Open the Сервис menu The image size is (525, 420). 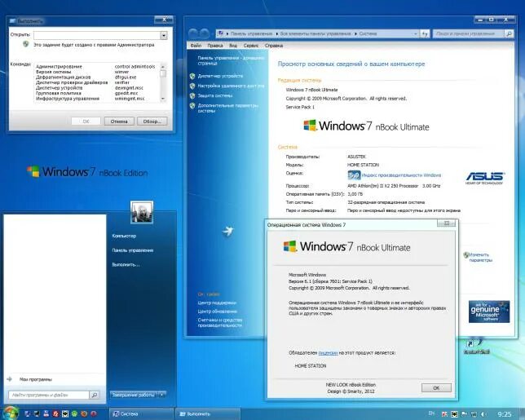tap(251, 46)
